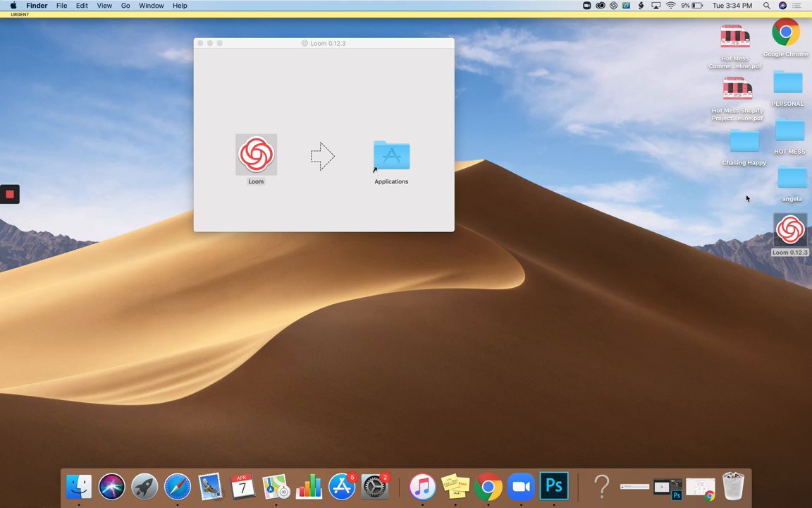Open the Window menu
The width and height of the screenshot is (812, 508).
(152, 6)
